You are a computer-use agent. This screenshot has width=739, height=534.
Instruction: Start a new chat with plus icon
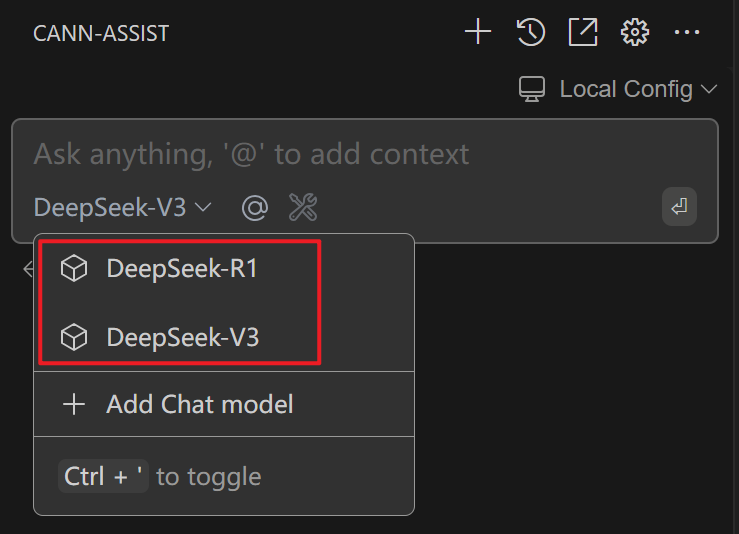tap(478, 32)
